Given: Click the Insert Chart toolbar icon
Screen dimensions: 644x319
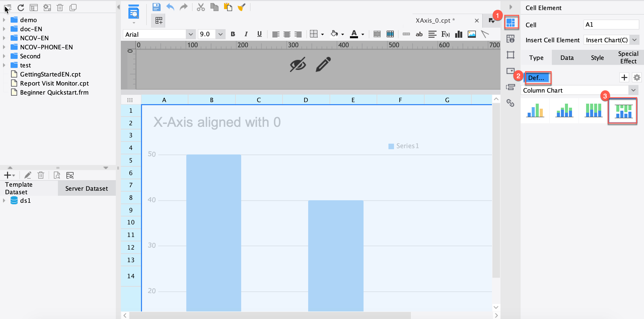Looking at the screenshot, I should click(459, 34).
